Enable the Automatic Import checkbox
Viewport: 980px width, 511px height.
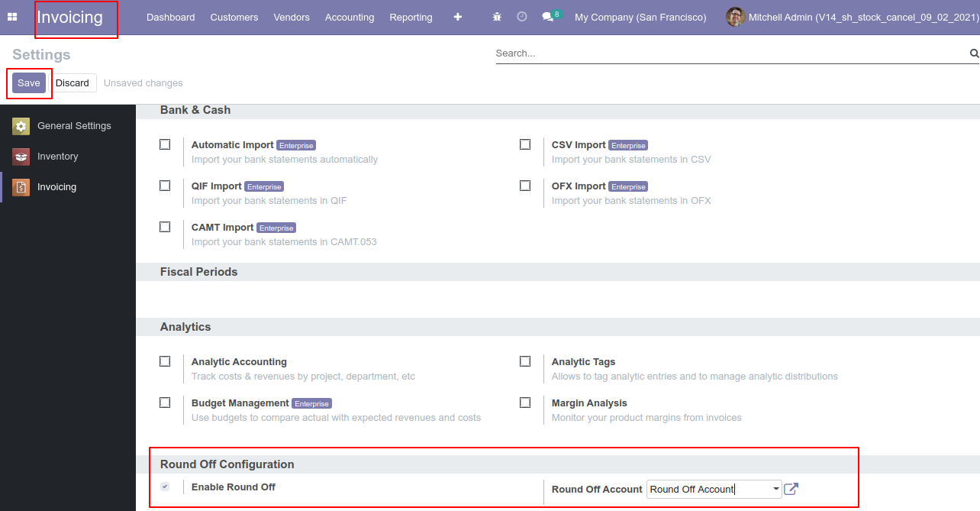165,144
